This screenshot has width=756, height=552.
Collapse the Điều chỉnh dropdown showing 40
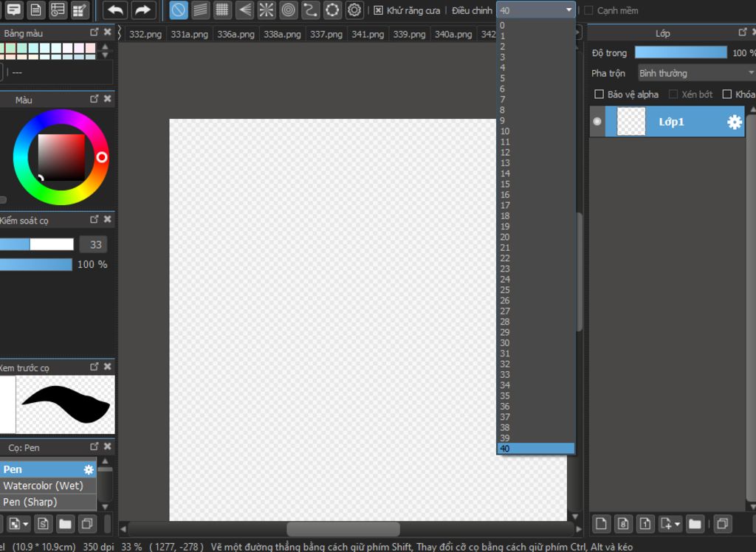(536, 10)
